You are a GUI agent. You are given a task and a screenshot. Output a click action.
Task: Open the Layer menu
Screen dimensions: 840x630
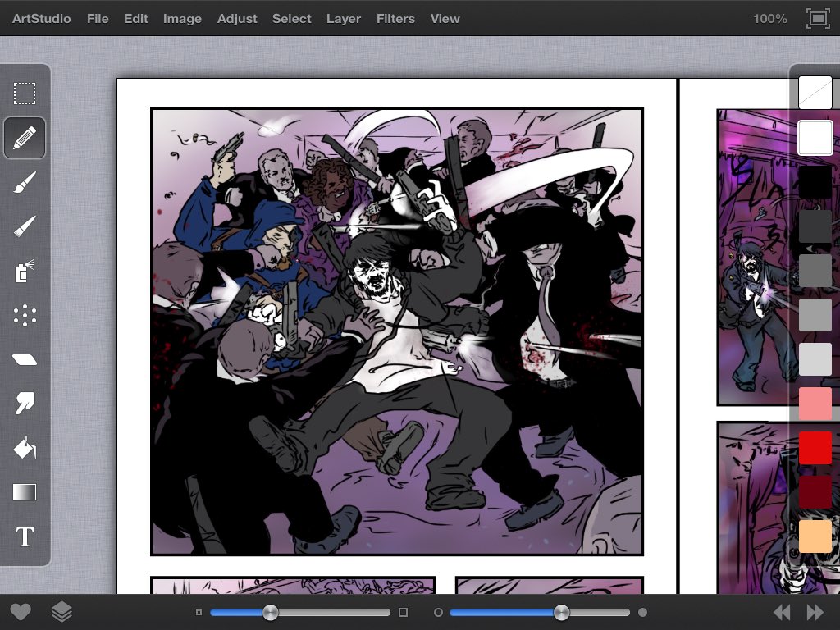(344, 19)
